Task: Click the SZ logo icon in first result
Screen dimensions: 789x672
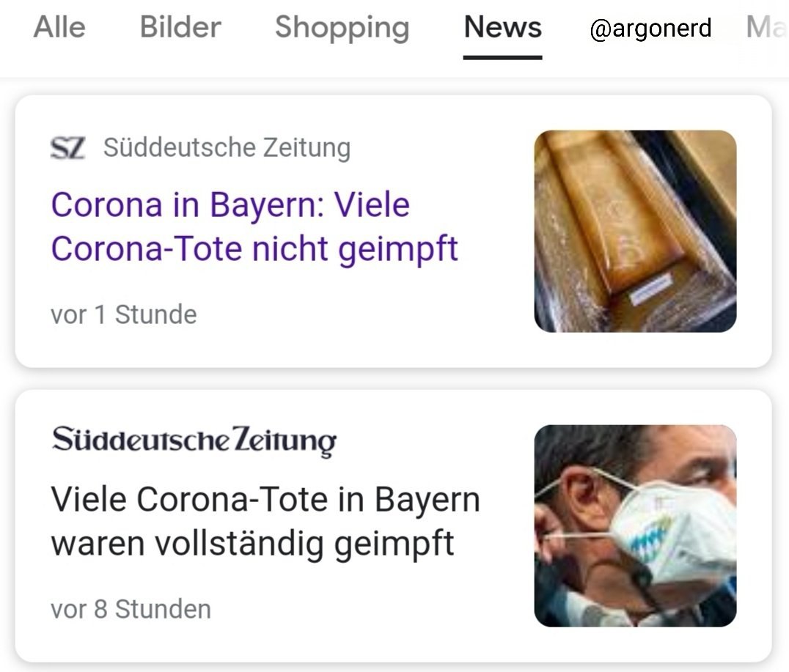Action: (67, 148)
